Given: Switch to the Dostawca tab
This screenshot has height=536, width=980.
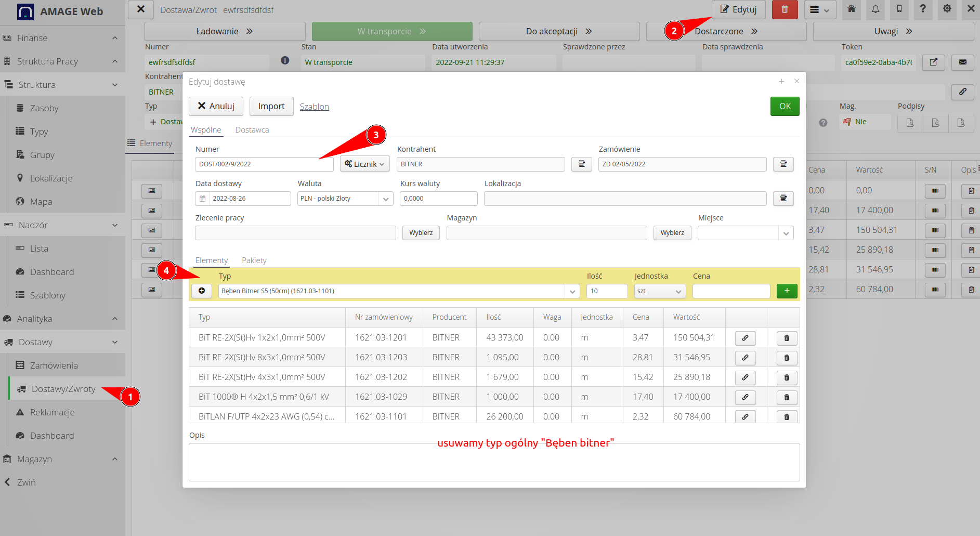Looking at the screenshot, I should pyautogui.click(x=252, y=129).
